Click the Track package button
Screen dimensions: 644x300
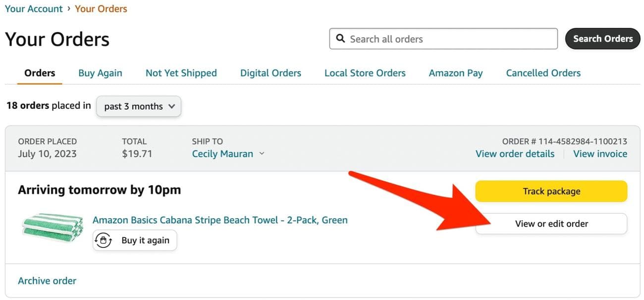coord(551,191)
